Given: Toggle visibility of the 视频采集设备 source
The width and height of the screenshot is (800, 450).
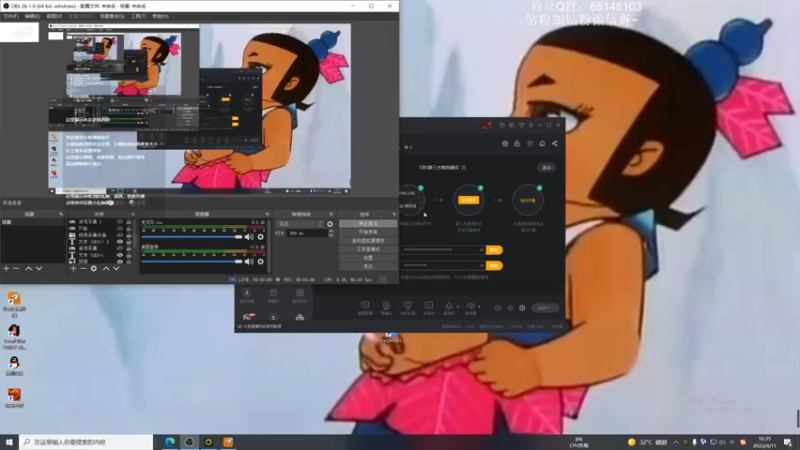Looking at the screenshot, I should coord(120,235).
